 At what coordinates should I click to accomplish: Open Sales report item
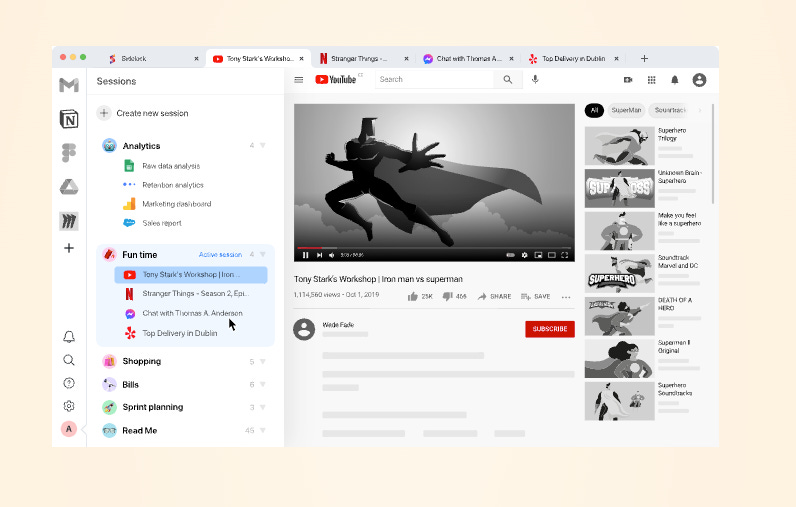click(x=152, y=223)
